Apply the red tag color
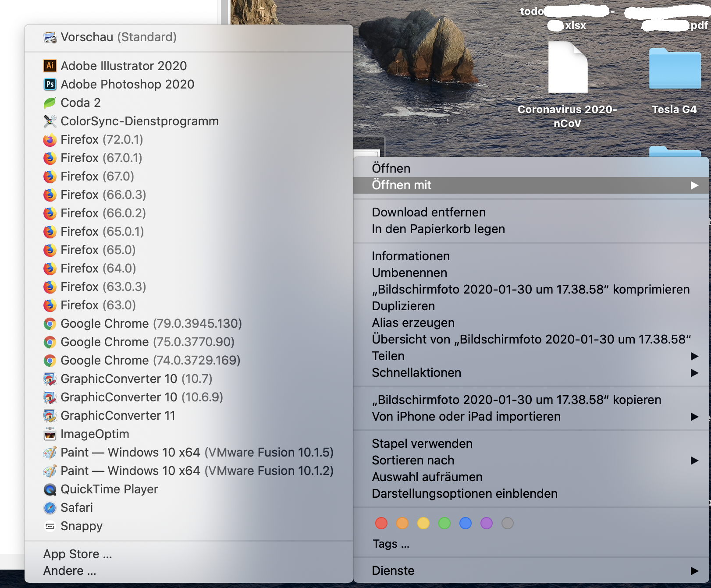The image size is (711, 588). click(x=381, y=523)
